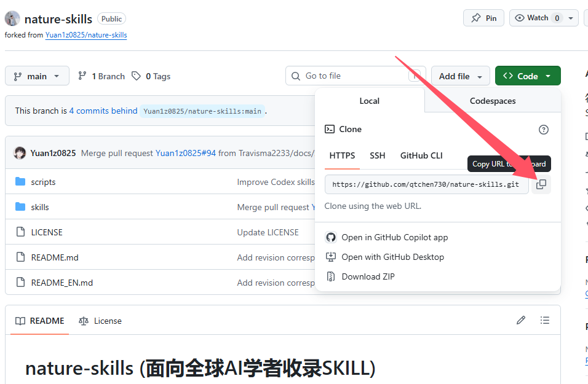Click the terminal Clone icon

tap(330, 129)
